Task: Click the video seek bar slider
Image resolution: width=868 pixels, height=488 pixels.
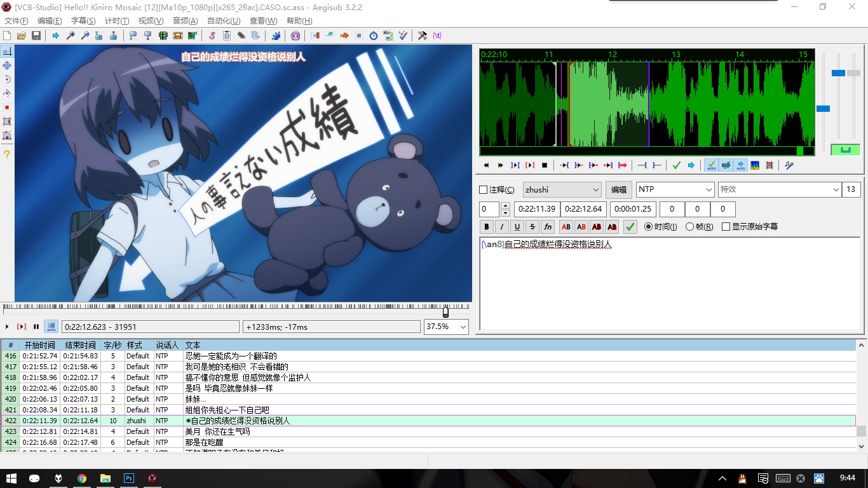Action: pyautogui.click(x=445, y=311)
